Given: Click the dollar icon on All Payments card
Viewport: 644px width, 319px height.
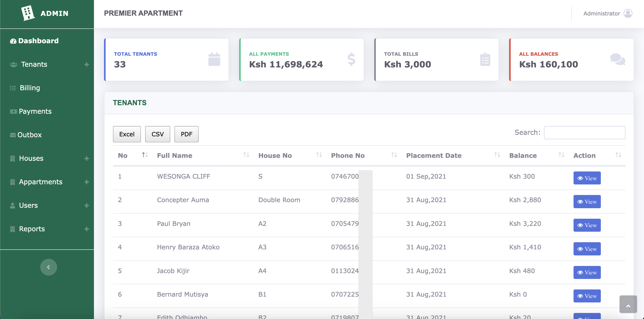Looking at the screenshot, I should coord(351,60).
